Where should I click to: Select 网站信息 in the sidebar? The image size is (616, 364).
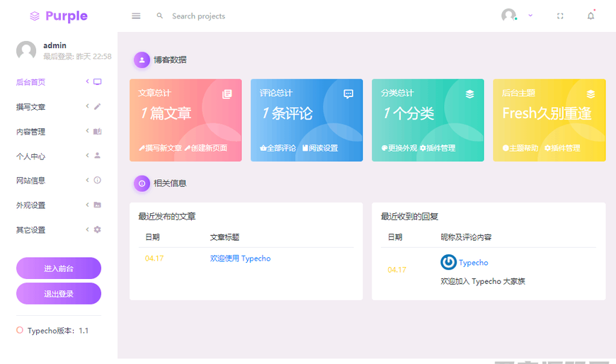[x=31, y=181]
